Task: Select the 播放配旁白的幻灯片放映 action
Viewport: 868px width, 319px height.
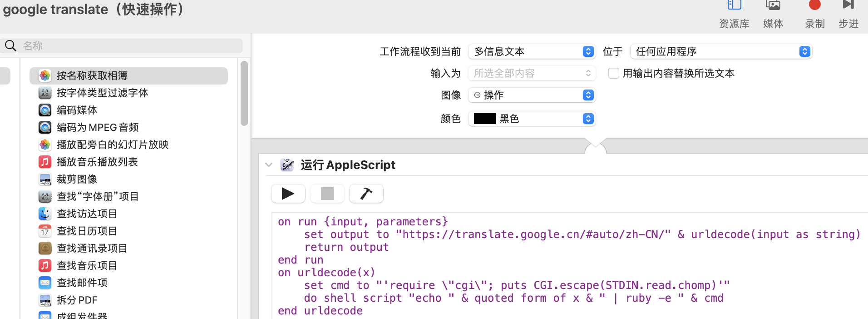Action: 128,145
